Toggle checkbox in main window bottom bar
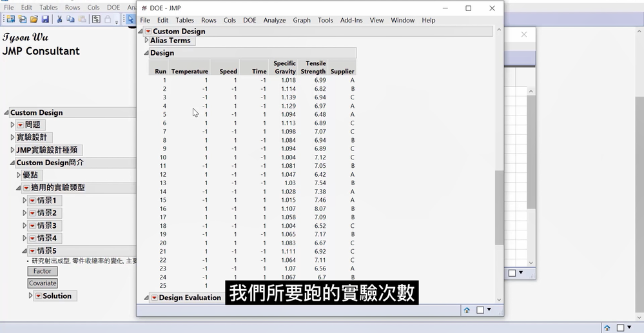The width and height of the screenshot is (644, 333). pyautogui.click(x=621, y=328)
